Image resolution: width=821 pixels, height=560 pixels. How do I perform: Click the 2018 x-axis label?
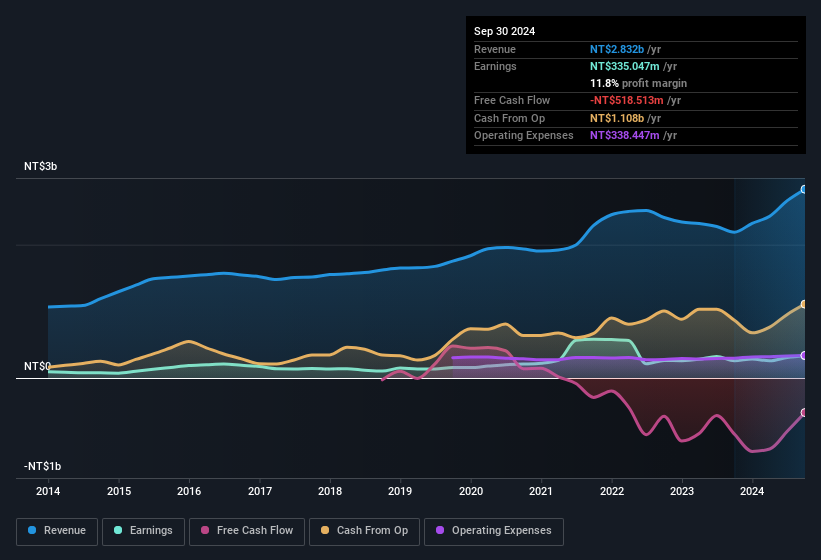pyautogui.click(x=330, y=491)
